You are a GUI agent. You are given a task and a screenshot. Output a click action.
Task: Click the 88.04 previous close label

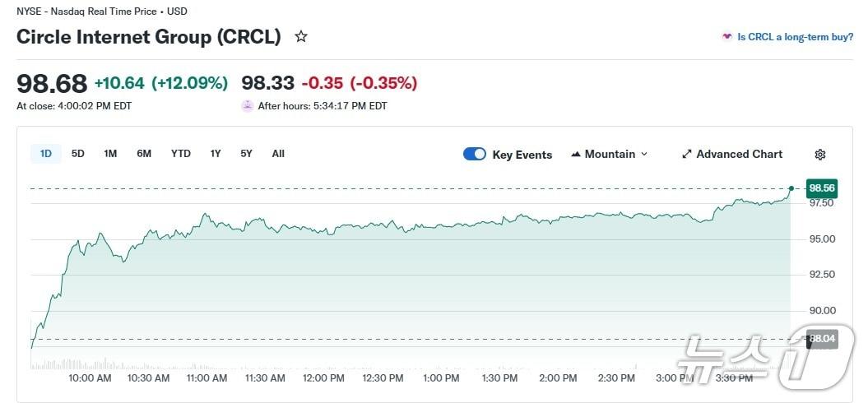tap(822, 338)
